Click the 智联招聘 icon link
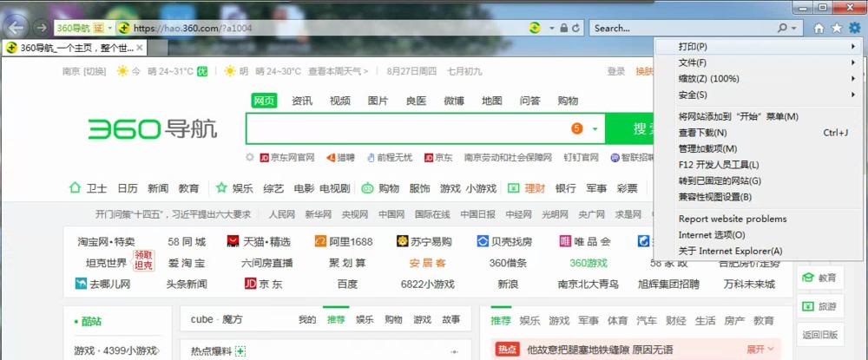The height and width of the screenshot is (360, 868). coord(615,158)
